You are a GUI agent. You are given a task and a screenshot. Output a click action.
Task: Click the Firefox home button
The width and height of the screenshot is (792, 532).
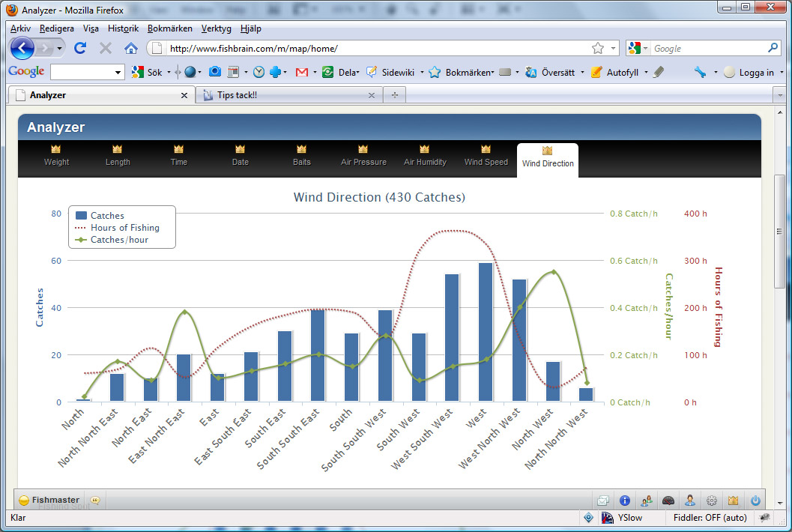point(130,49)
